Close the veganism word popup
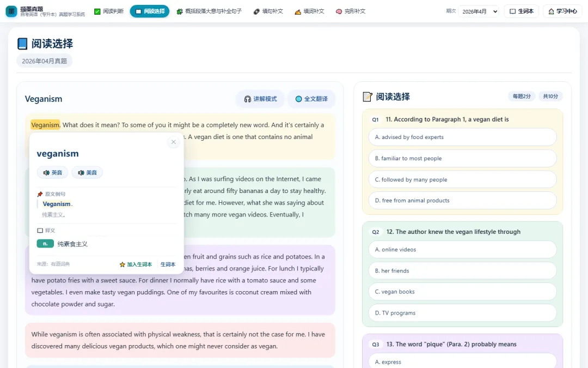Screen dimensions: 588x368 click(x=173, y=142)
